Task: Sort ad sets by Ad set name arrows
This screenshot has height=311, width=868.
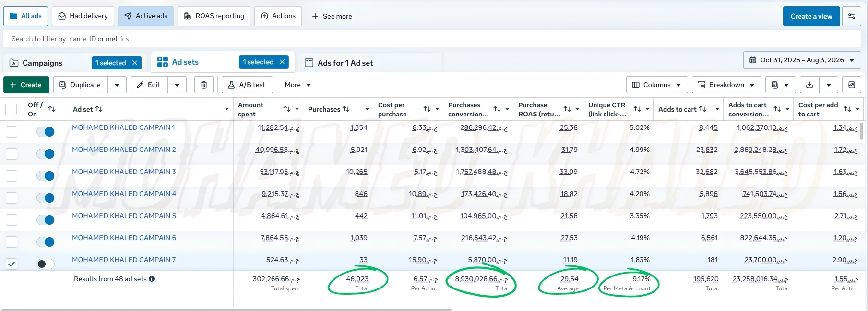Action: coord(99,109)
